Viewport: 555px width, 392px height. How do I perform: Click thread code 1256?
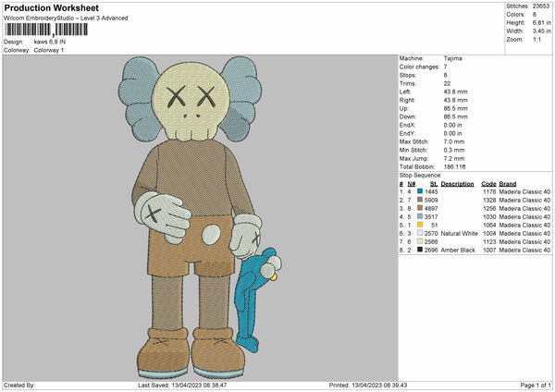click(x=489, y=208)
